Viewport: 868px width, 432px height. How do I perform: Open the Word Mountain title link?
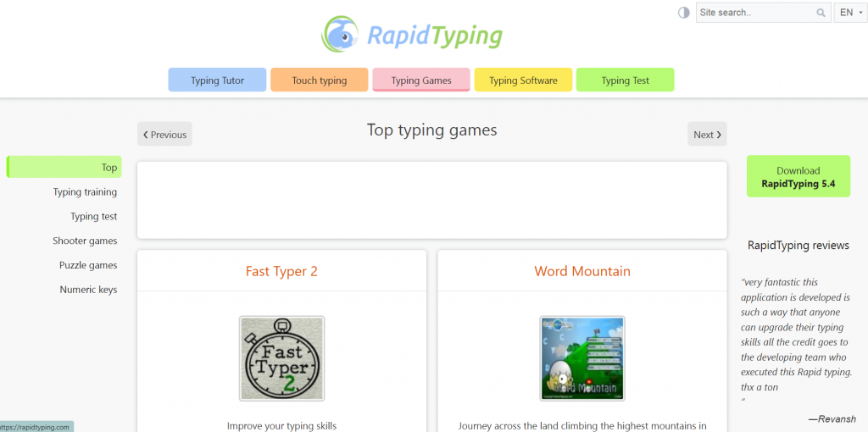point(582,271)
